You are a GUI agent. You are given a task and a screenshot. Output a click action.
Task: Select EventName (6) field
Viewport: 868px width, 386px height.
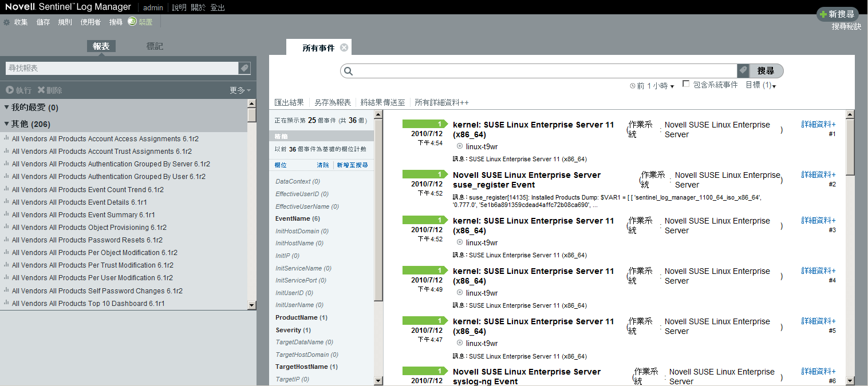[x=298, y=218]
